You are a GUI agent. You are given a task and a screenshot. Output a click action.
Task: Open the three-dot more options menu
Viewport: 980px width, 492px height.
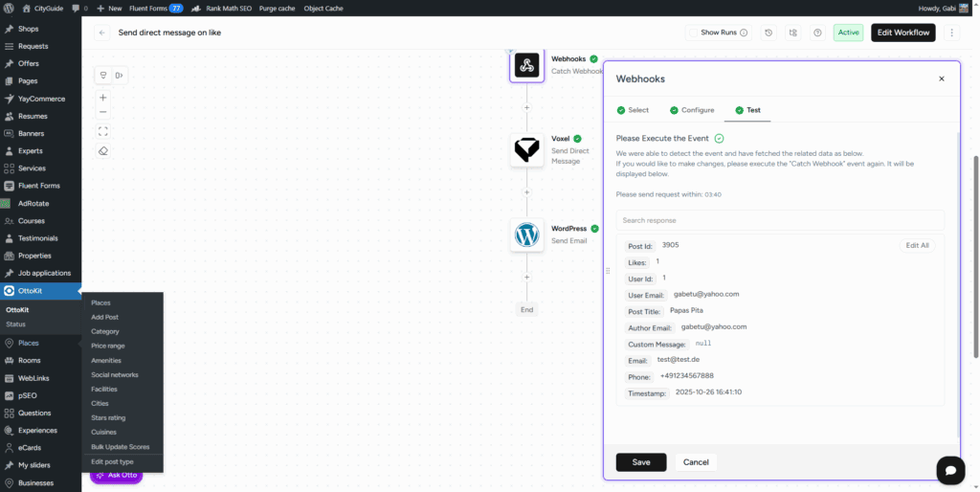[x=951, y=33]
